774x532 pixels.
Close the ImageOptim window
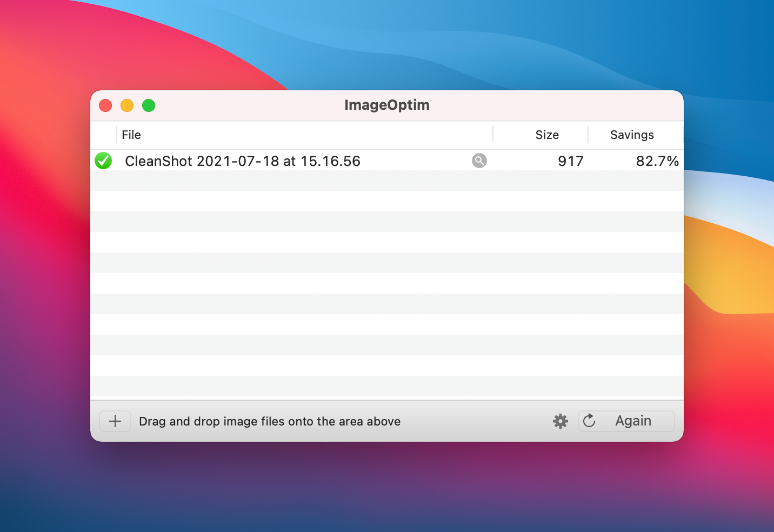click(105, 105)
